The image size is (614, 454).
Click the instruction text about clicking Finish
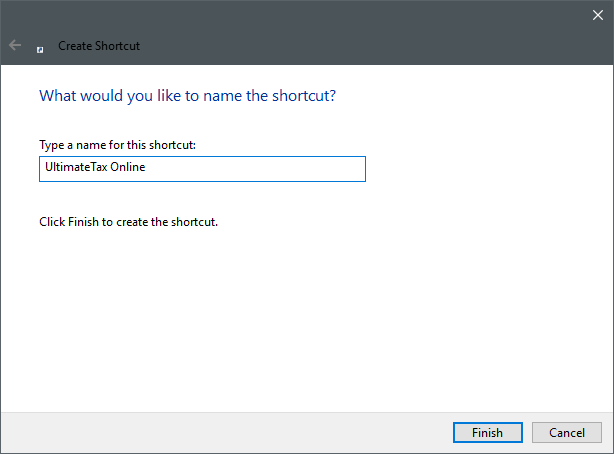(x=128, y=222)
